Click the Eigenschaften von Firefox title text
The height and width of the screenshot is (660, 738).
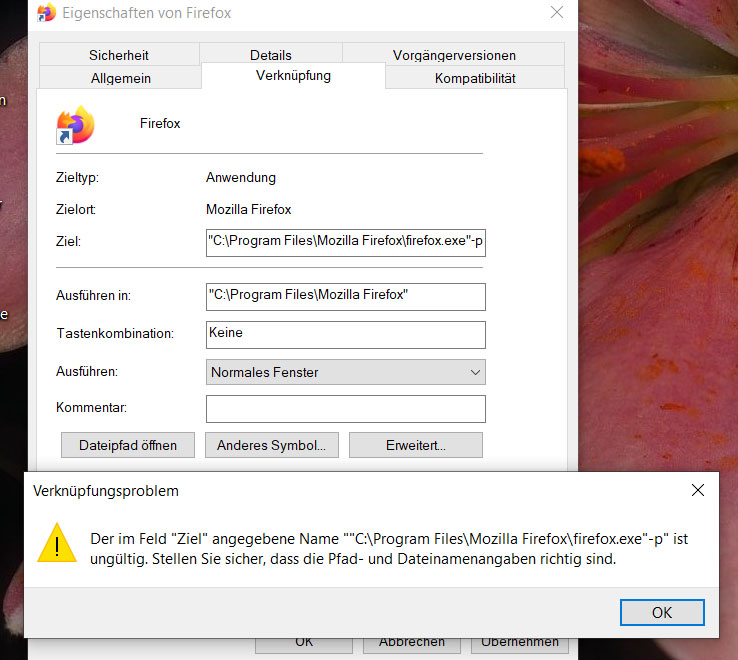(x=147, y=13)
